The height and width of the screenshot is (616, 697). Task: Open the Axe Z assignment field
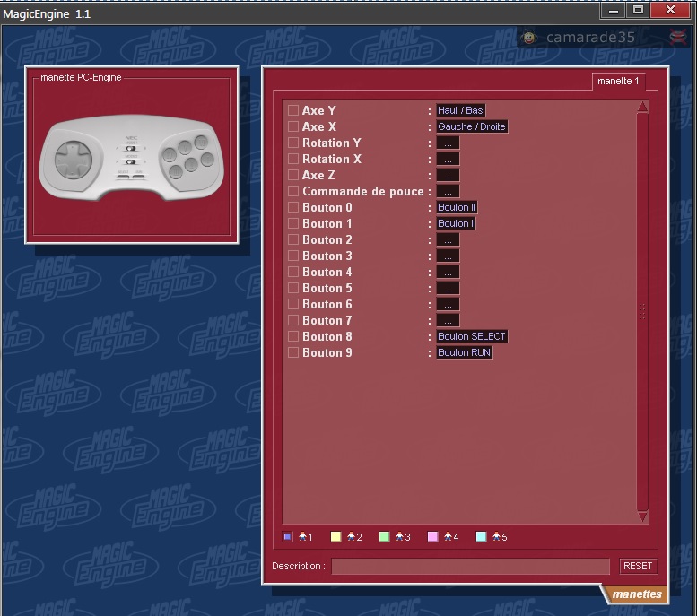pos(448,175)
